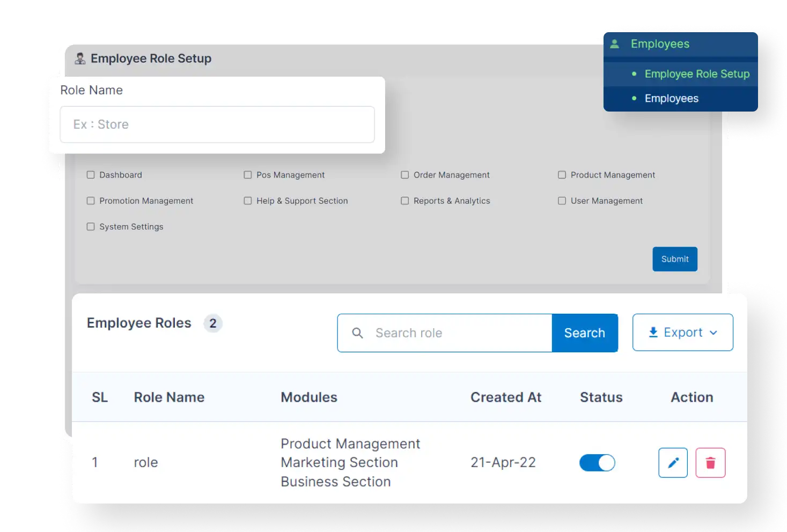Enable the Dashboard module checkbox
Screen dimensions: 787x532
pos(90,174)
